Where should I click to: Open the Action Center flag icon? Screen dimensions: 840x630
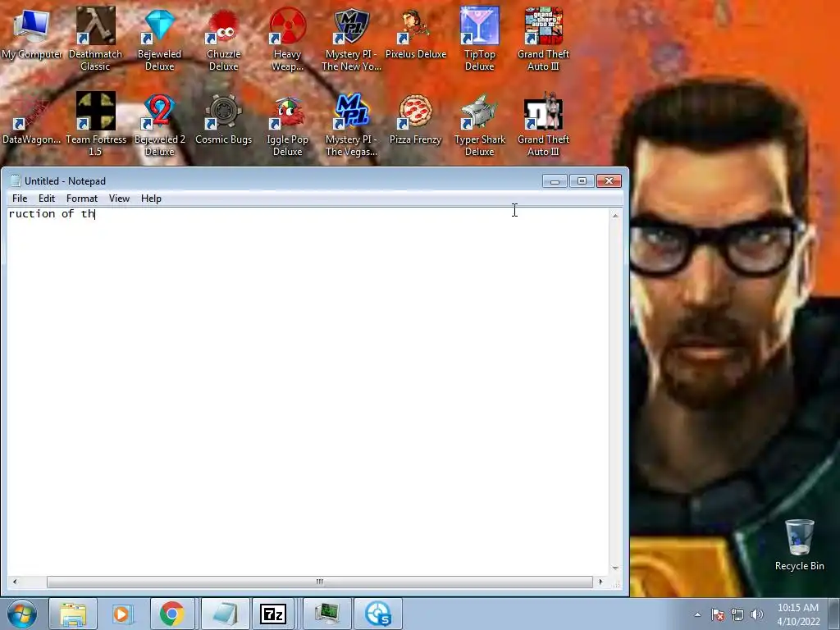tap(718, 614)
